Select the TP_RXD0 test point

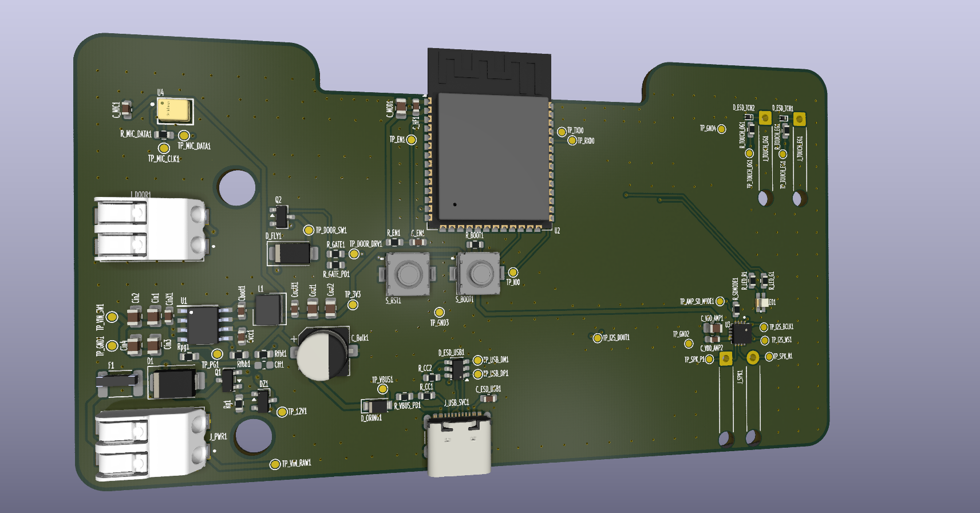pos(572,140)
